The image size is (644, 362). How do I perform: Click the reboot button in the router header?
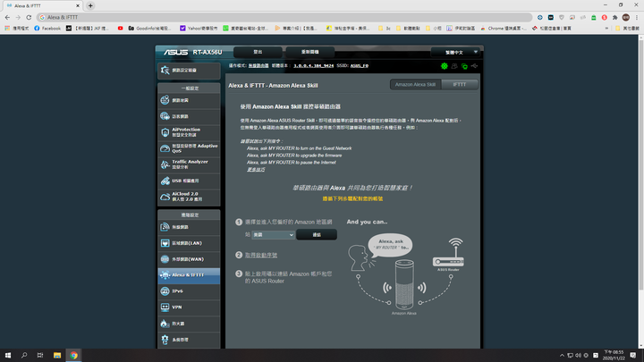point(309,52)
